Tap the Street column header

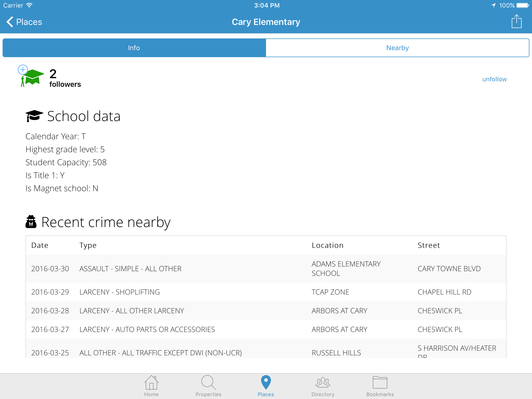[x=429, y=245]
